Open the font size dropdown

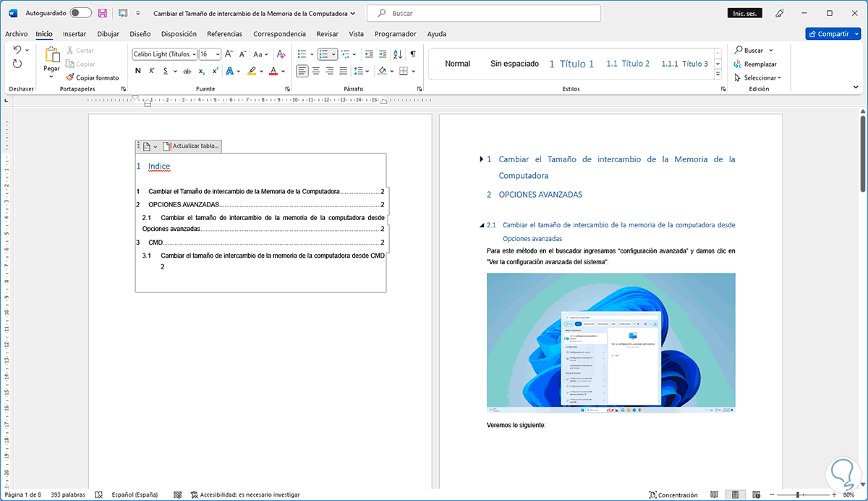click(217, 54)
